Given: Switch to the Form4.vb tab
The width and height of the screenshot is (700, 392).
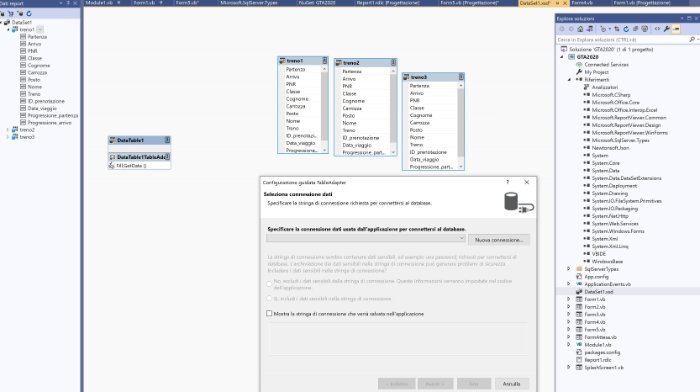Looking at the screenshot, I should pyautogui.click(x=582, y=3).
